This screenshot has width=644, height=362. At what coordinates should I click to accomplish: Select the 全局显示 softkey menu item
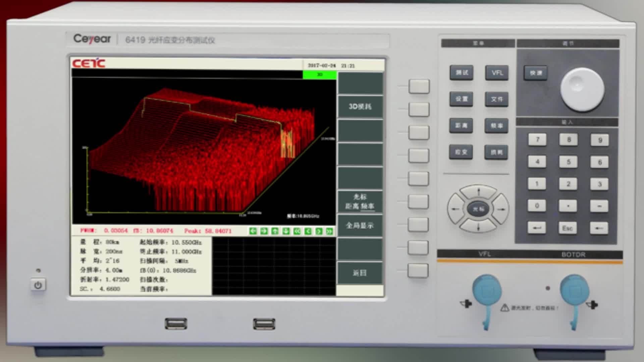pyautogui.click(x=360, y=226)
